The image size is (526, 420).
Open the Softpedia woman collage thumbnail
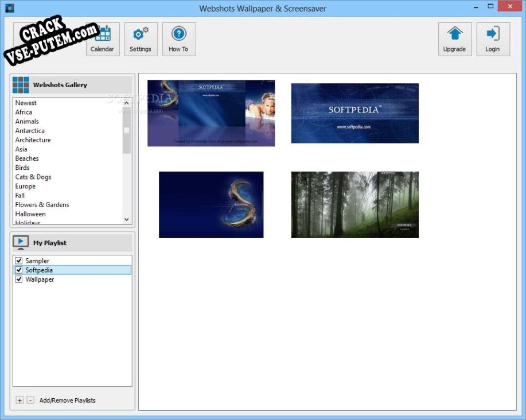[x=211, y=113]
